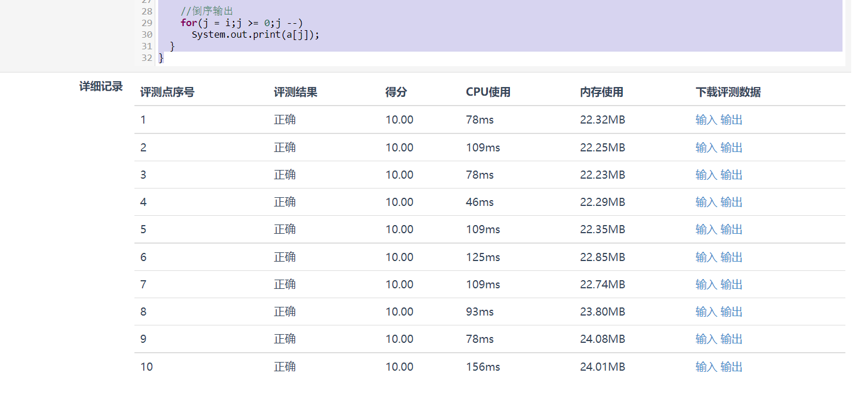Select the 详细记录 section label
Viewport: 868px width, 402px height.
click(101, 87)
